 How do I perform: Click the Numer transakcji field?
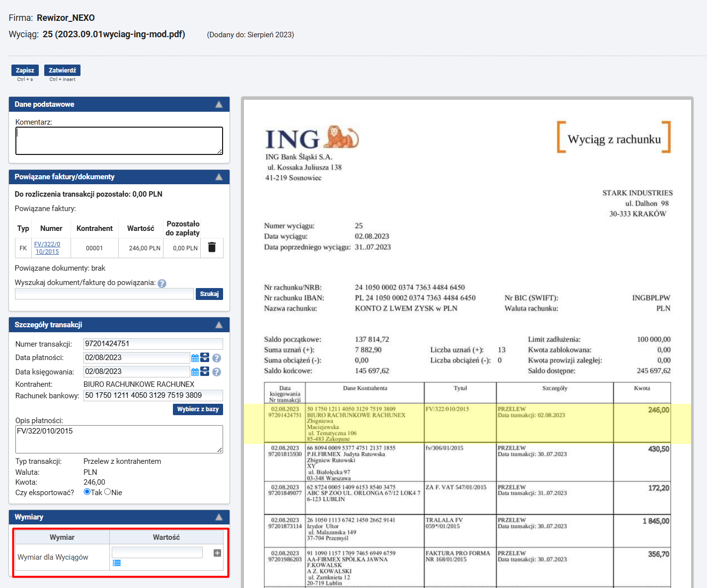tap(153, 344)
